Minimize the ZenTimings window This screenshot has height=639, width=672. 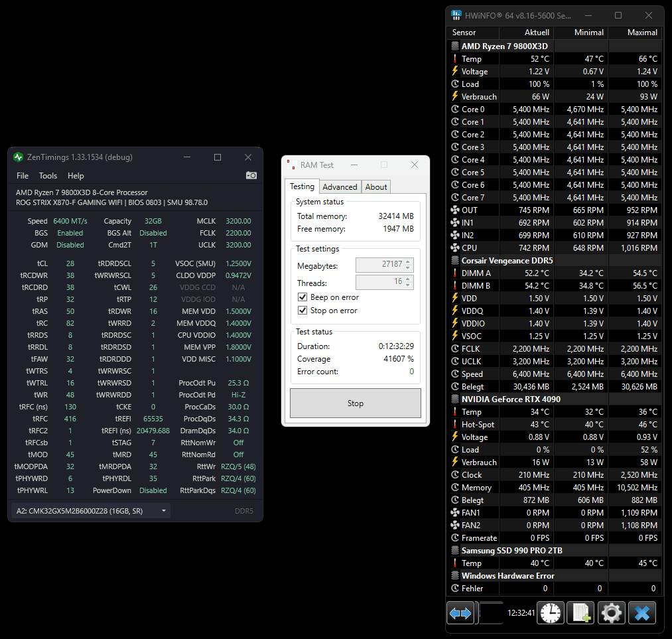point(187,157)
